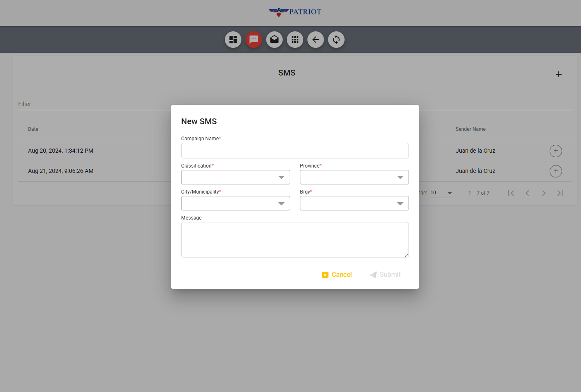Screen dimensions: 581x392
Task: Click Juan de la Cruz in first row
Action: tap(475, 151)
